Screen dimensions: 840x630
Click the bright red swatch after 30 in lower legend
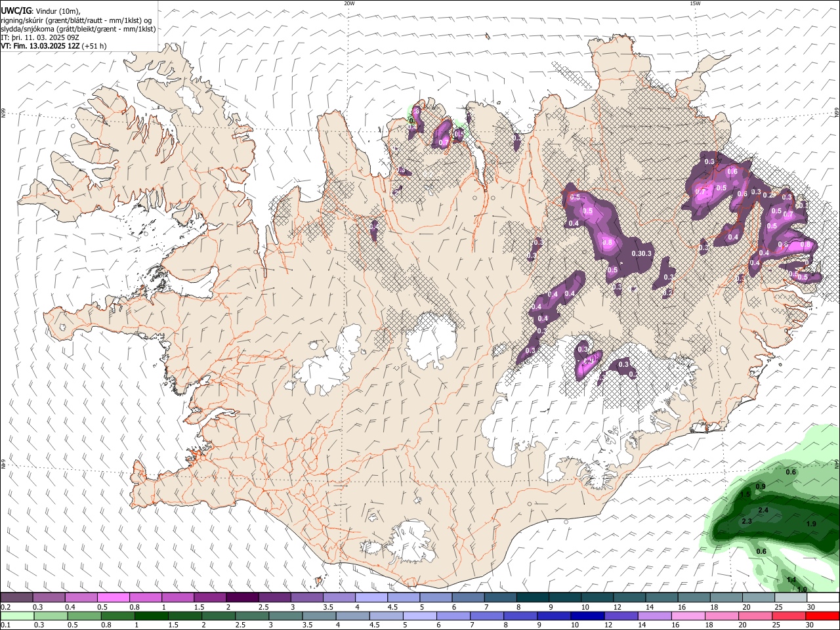(x=822, y=616)
